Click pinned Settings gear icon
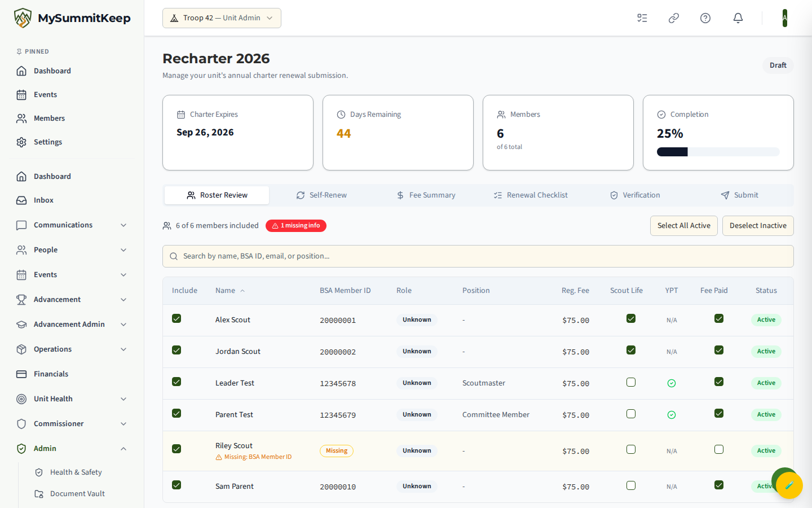 (x=21, y=142)
